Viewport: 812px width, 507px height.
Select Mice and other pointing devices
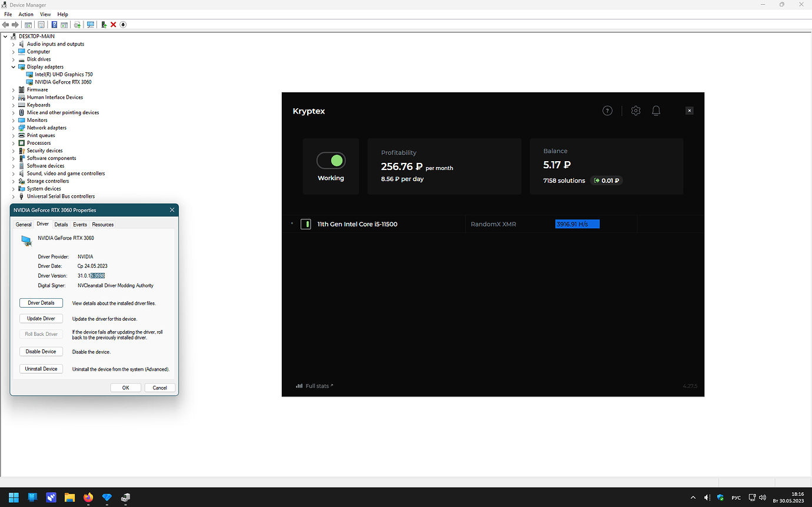tap(63, 113)
